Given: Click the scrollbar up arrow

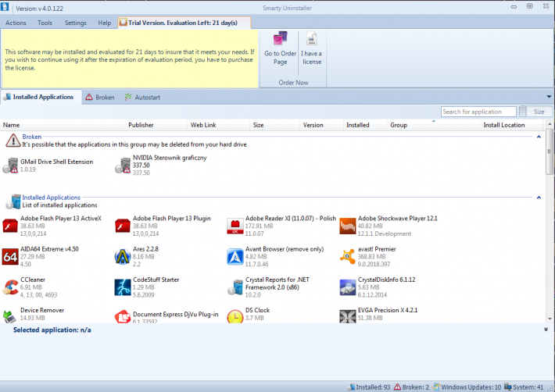Looking at the screenshot, I should point(550,124).
